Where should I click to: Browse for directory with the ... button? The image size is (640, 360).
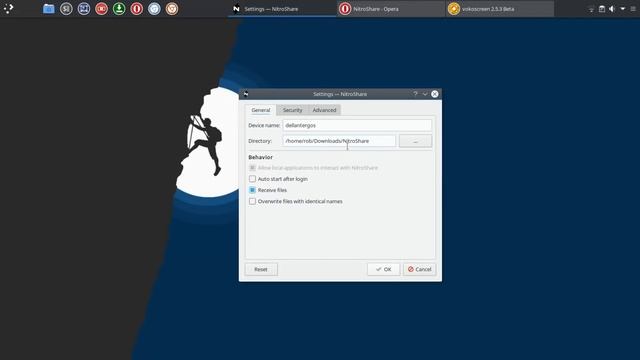(416, 141)
